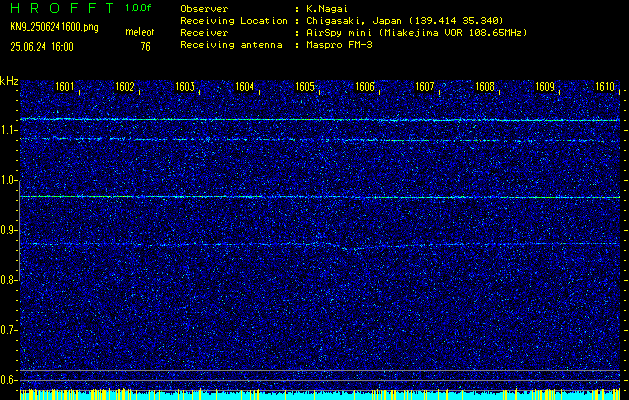Click the 1607 time marker
This screenshot has height=400, width=629.
click(x=425, y=87)
